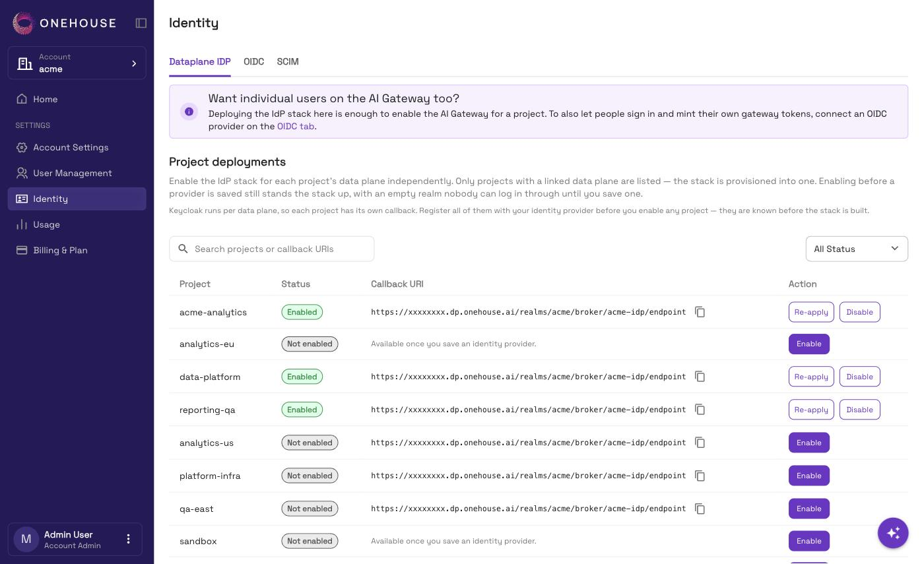The width and height of the screenshot is (924, 564).
Task: Follow the OIDC tab link in banner
Action: pos(296,126)
